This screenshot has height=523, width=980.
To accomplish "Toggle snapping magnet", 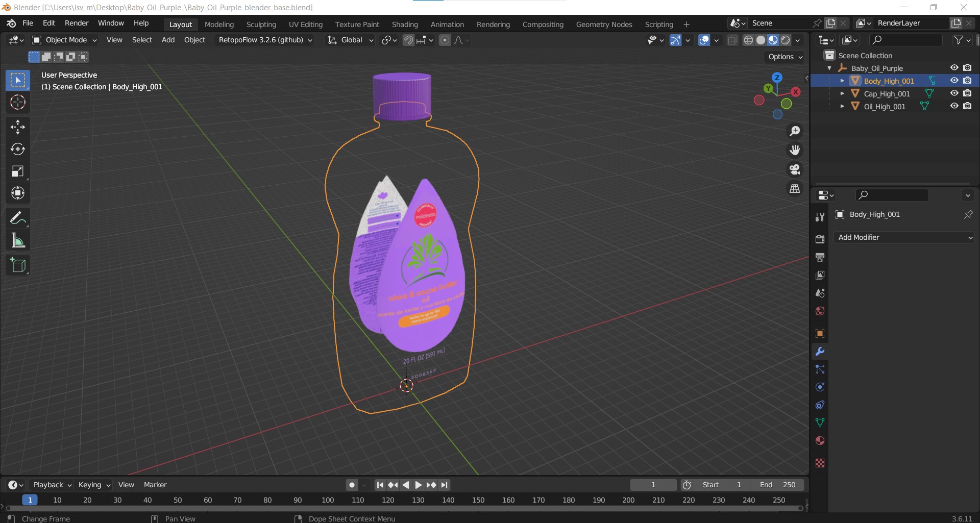I will coord(408,40).
